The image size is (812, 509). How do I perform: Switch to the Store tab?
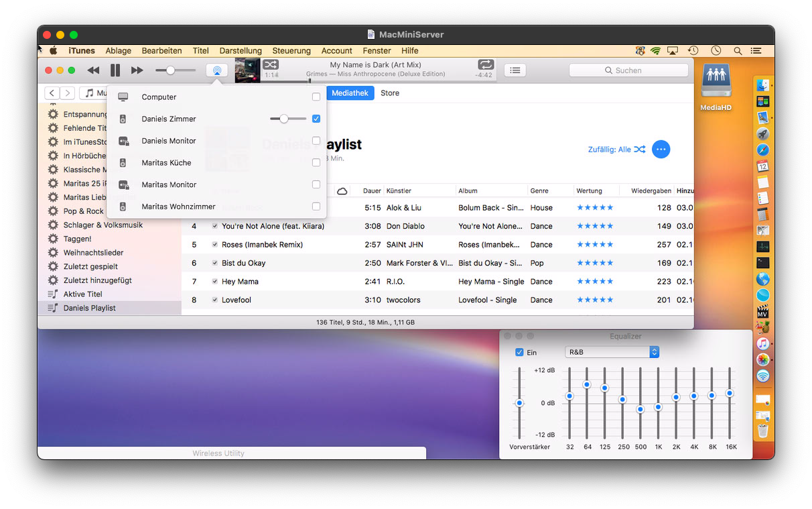point(390,93)
